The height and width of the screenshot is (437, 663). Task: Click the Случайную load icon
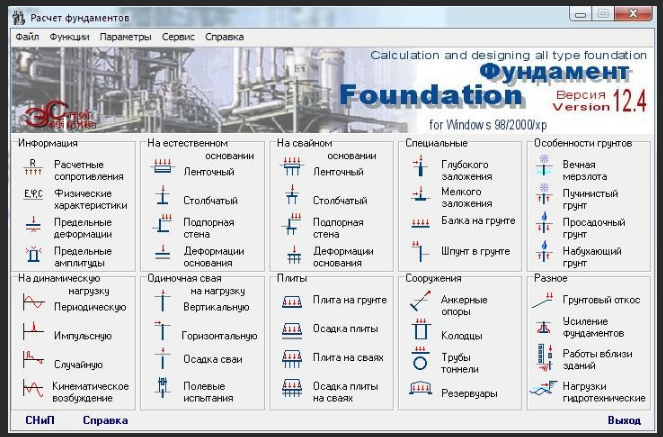(x=33, y=359)
